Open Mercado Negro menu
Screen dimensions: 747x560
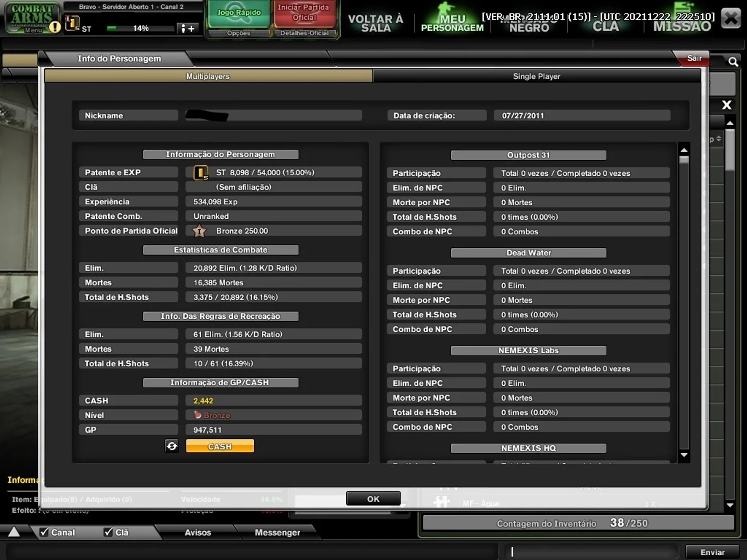point(529,23)
